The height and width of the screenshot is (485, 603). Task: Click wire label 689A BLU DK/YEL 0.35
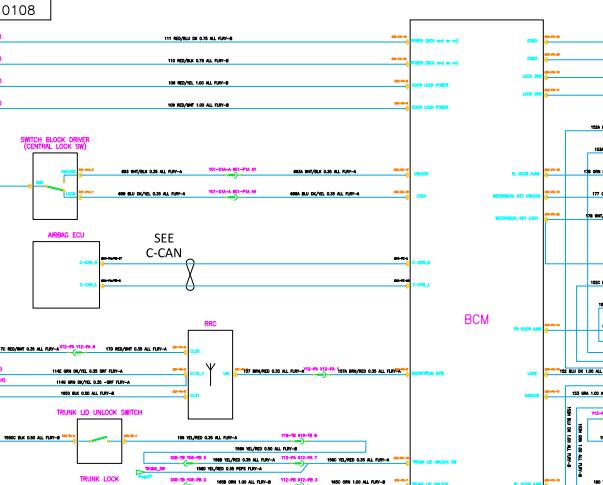(325, 194)
